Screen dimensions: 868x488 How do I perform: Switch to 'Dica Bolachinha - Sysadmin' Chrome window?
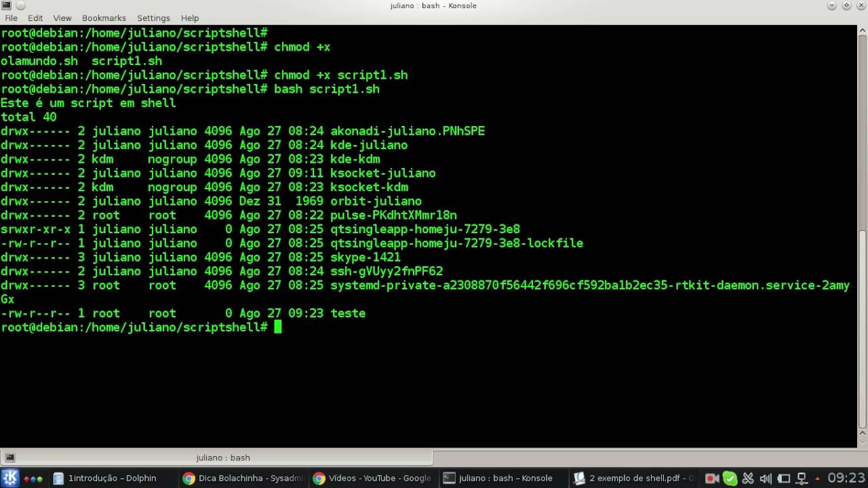(243, 478)
